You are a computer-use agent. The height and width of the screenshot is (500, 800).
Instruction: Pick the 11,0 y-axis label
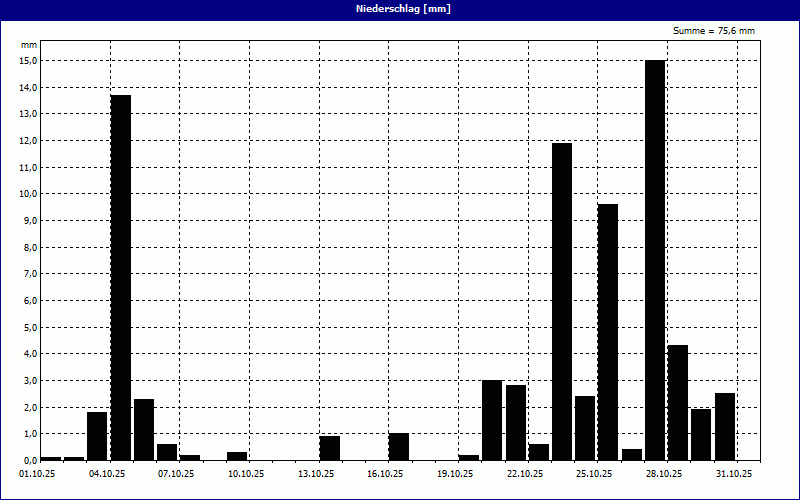click(27, 167)
